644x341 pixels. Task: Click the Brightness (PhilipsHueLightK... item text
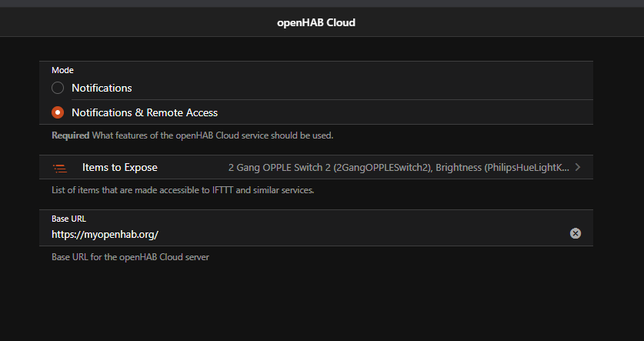click(502, 167)
